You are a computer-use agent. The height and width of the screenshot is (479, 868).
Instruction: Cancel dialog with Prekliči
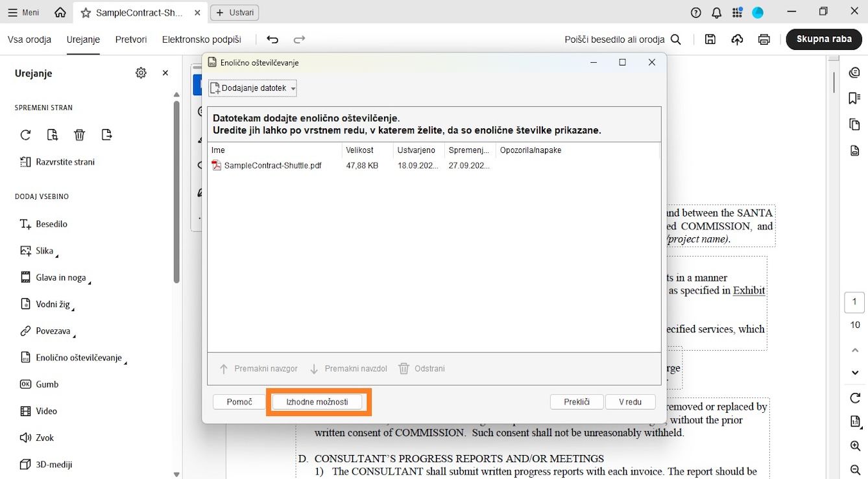coord(577,402)
